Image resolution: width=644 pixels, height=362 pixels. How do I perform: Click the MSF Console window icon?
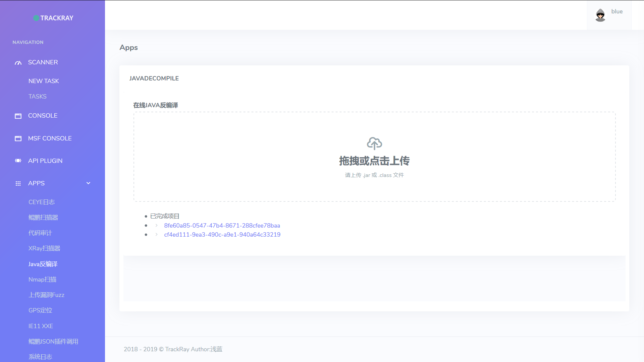click(x=18, y=138)
